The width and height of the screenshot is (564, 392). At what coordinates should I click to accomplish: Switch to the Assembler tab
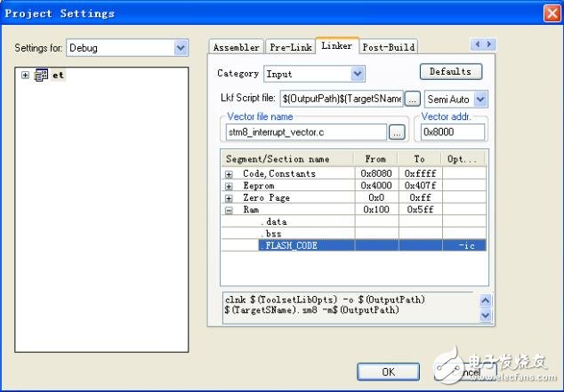(x=237, y=47)
